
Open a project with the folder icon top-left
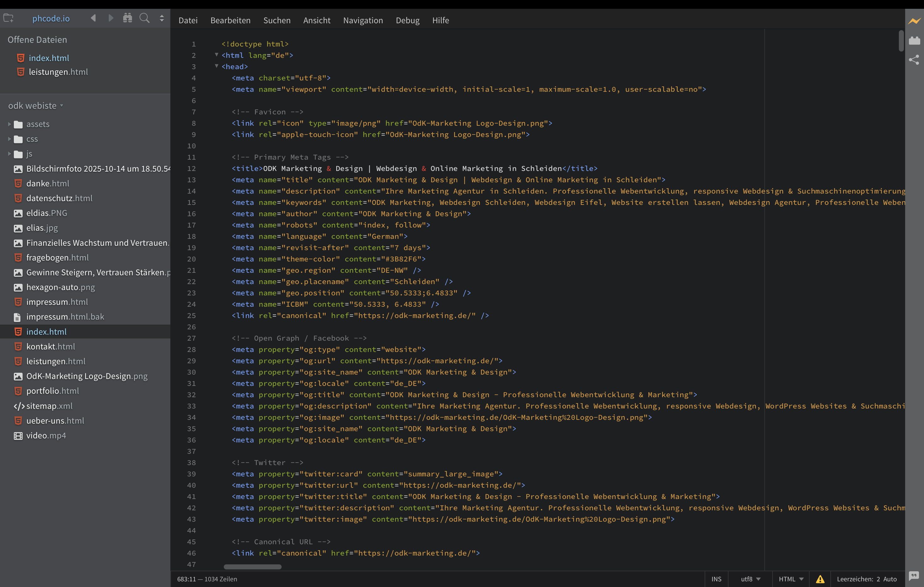click(x=8, y=18)
